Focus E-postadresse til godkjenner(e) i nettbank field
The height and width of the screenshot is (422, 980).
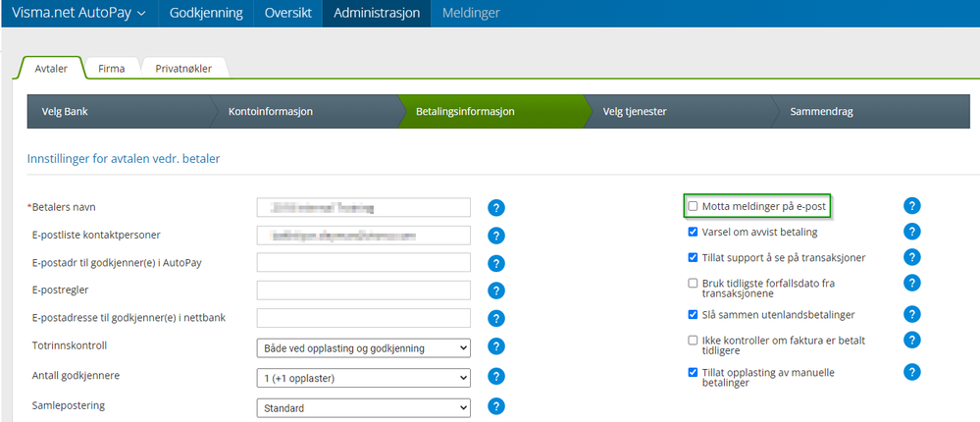pos(363,318)
